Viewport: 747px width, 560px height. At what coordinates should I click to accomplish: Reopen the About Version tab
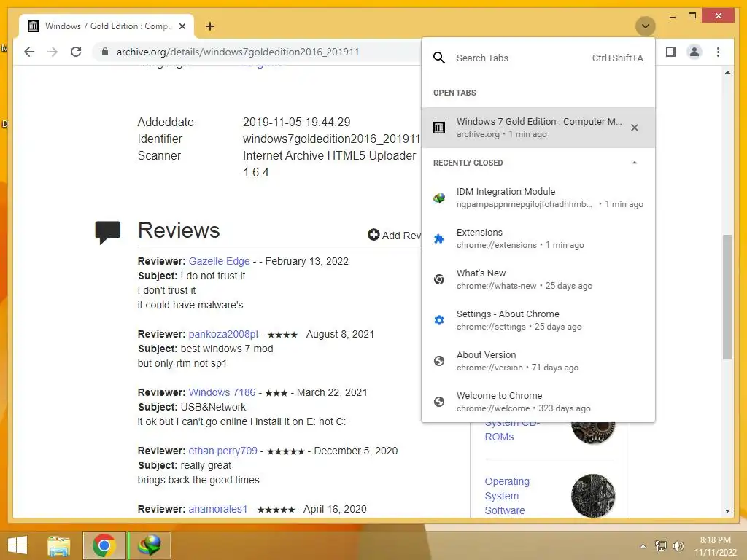point(538,361)
